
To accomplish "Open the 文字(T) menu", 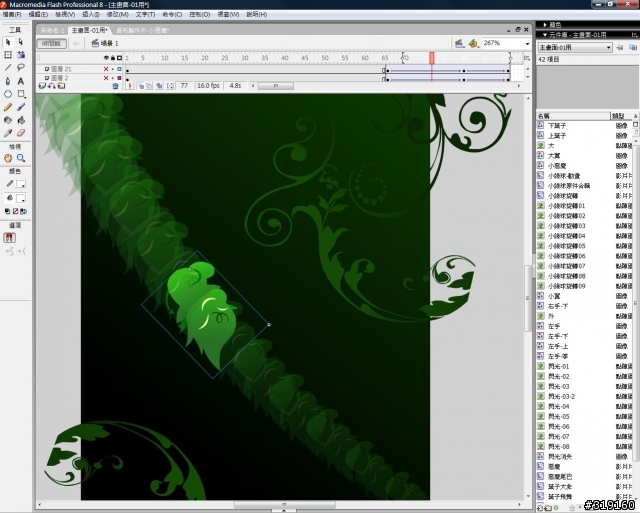I will coord(145,14).
